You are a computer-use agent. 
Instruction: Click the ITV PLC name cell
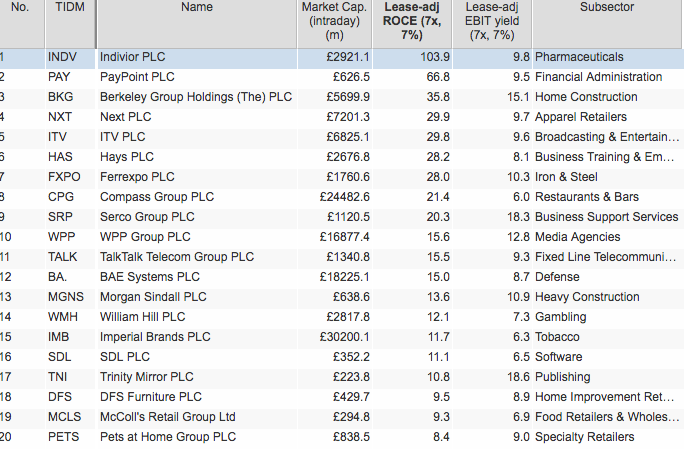123,137
